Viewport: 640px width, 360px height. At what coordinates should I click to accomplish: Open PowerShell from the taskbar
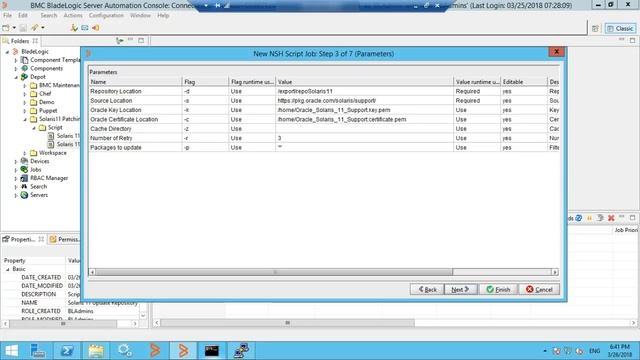click(67, 351)
